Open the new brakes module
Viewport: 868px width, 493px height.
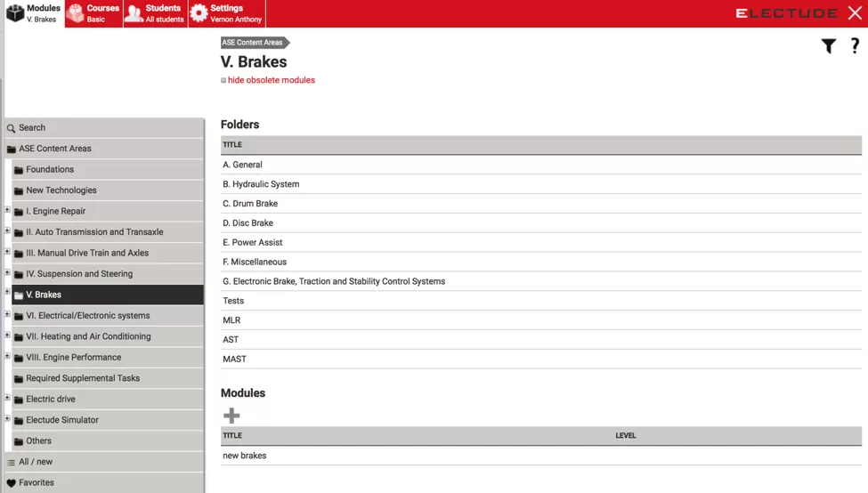pos(245,456)
